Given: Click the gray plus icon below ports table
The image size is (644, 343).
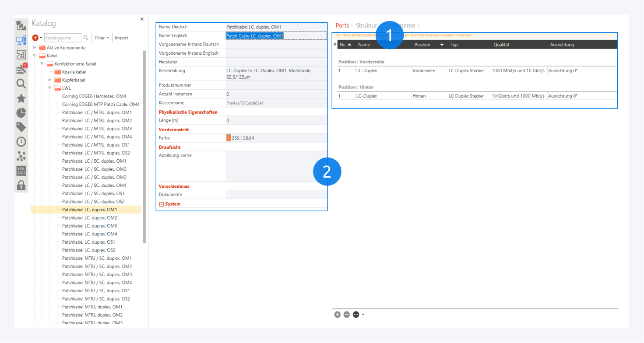Looking at the screenshot, I should pos(337,315).
